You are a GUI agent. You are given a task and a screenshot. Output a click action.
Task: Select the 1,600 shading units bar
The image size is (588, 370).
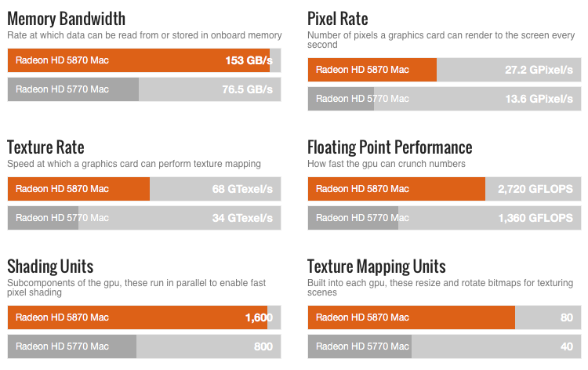(144, 317)
